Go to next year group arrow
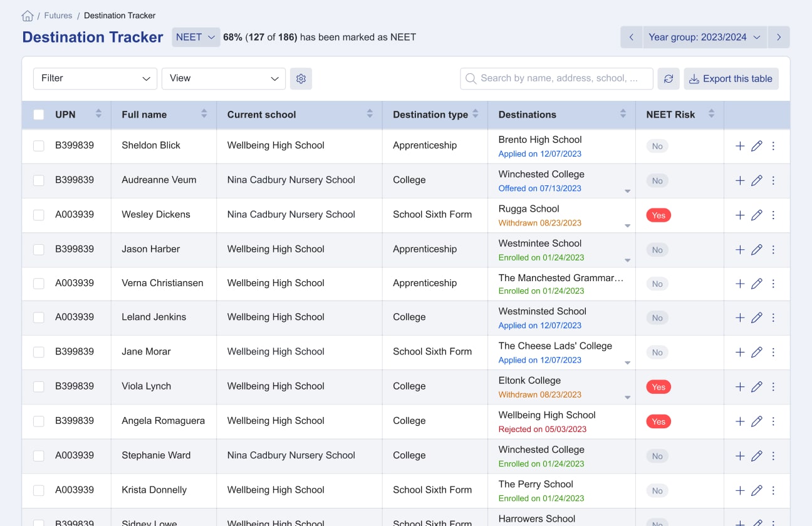This screenshot has height=526, width=812. 779,37
